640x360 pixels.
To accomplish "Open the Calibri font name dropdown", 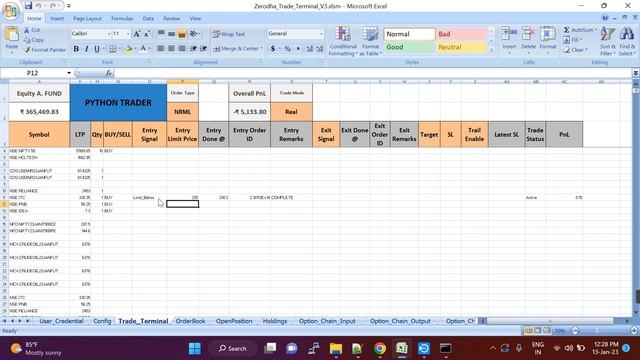I will pyautogui.click(x=109, y=34).
